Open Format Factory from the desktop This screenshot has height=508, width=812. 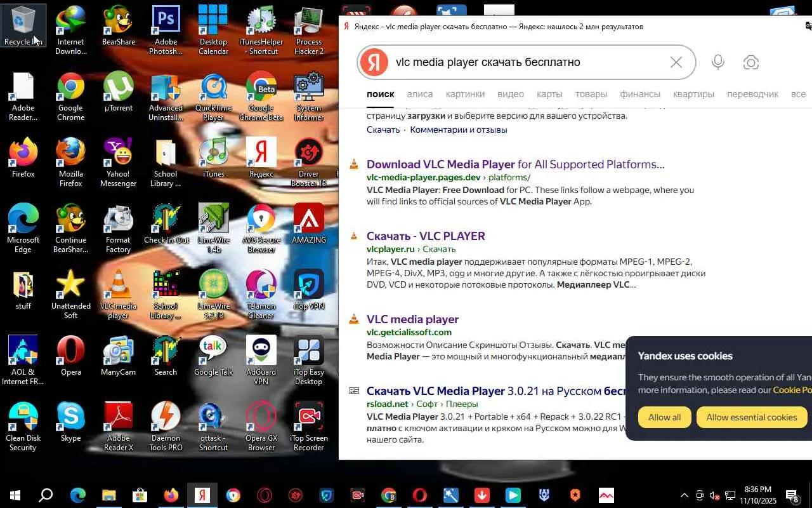[x=119, y=229]
